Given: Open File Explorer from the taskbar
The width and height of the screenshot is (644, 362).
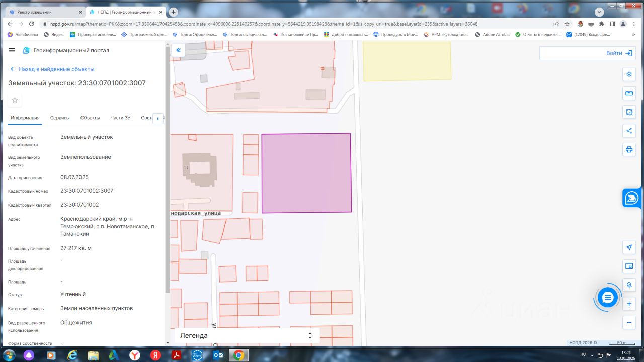Looking at the screenshot, I should 94,355.
